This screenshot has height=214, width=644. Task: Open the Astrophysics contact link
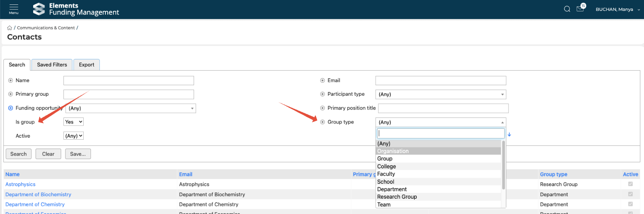tap(21, 184)
